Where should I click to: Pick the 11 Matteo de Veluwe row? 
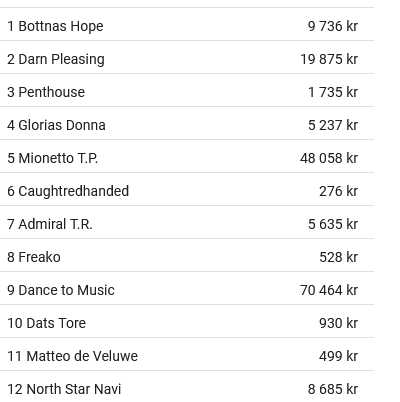(187, 356)
